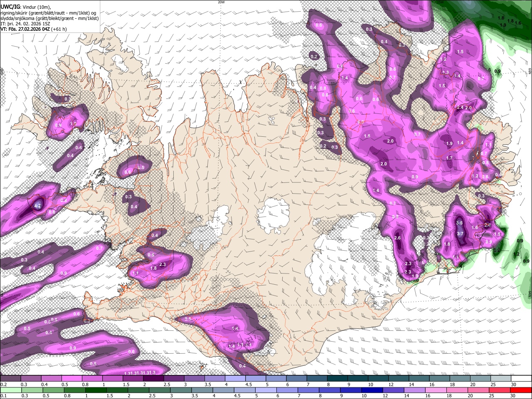Click 'VT: Fös. 27.02.2026 04Z (+61 h)' valid time
Viewport: 532px width, 399px height.
click(33, 29)
